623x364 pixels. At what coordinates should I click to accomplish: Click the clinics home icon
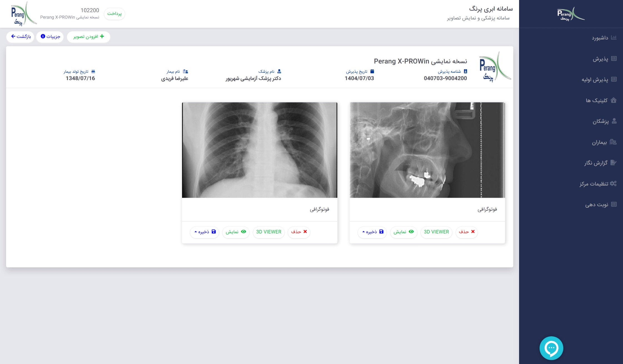(x=614, y=100)
